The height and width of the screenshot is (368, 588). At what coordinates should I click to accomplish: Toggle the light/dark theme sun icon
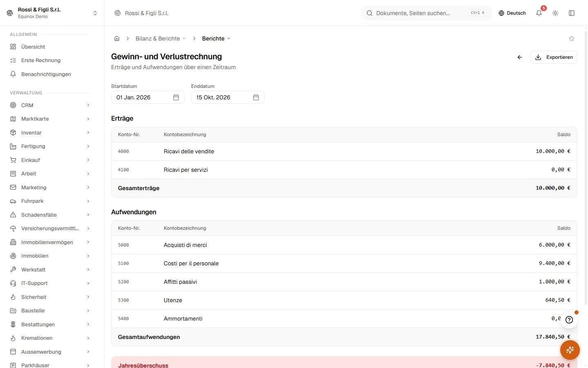tap(555, 13)
